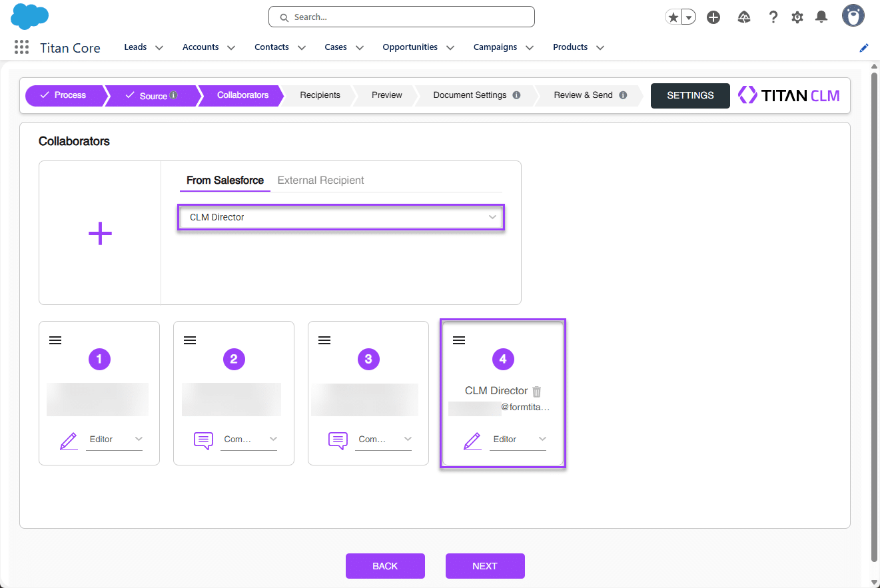Delete CLM Director using the trash icon
Viewport: 880px width, 588px height.
537,391
